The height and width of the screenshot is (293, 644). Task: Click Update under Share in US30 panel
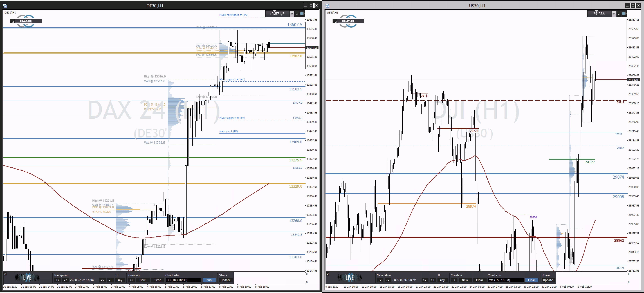click(x=548, y=280)
